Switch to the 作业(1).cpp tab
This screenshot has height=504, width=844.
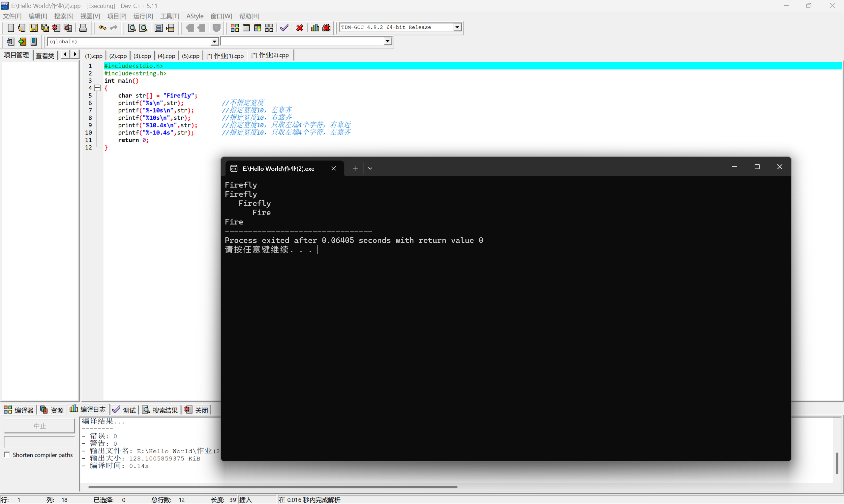point(225,56)
